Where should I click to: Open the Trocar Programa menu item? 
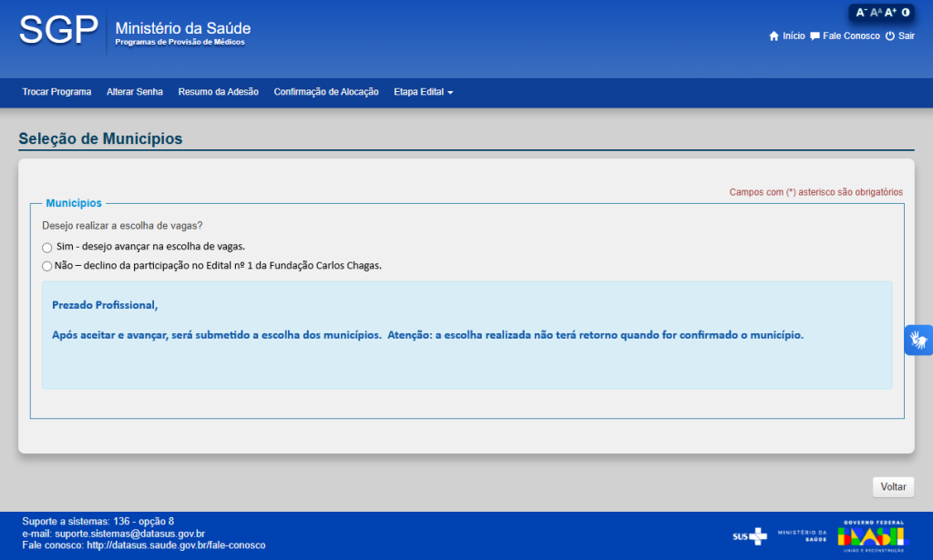click(56, 92)
